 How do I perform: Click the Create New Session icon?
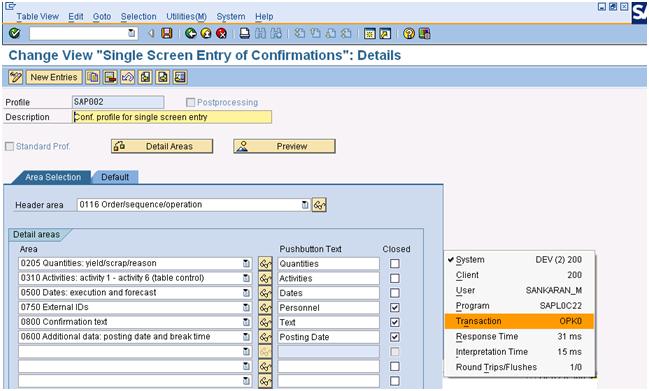[x=369, y=33]
